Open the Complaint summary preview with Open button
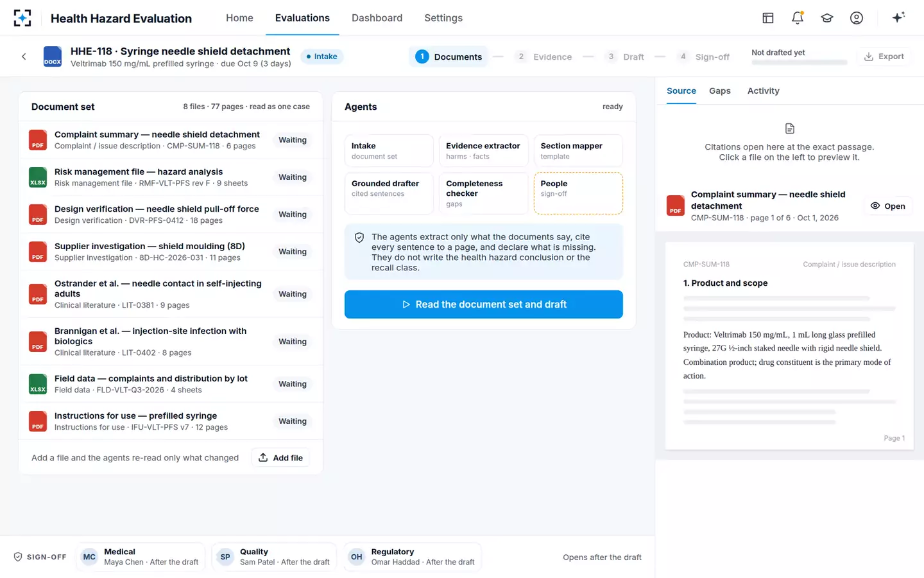The width and height of the screenshot is (924, 578). 888,206
